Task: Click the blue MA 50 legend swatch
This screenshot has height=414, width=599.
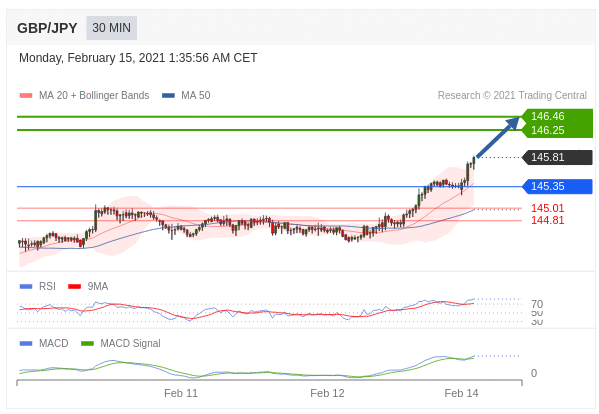Action: click(x=168, y=95)
